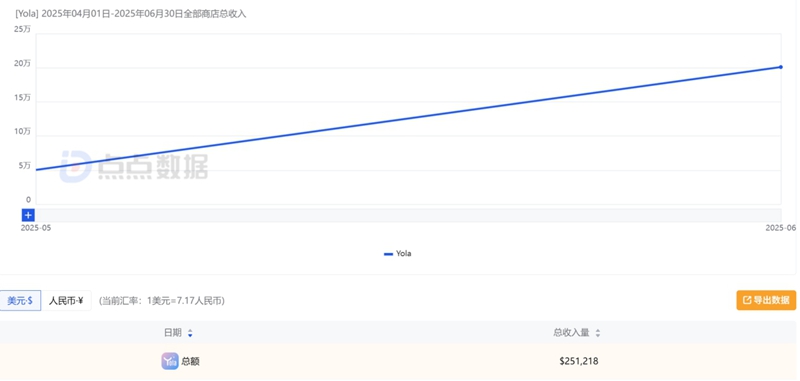Click the 15万 y-axis label

[x=22, y=98]
